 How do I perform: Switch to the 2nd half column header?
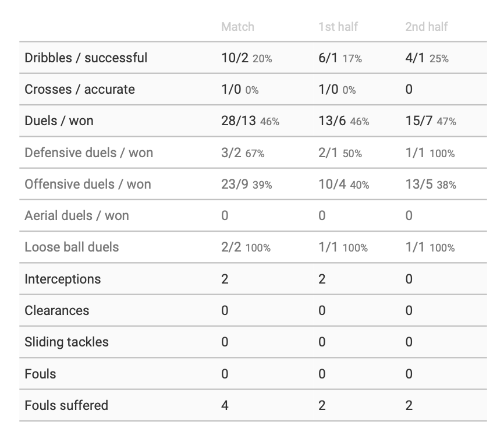point(427,27)
